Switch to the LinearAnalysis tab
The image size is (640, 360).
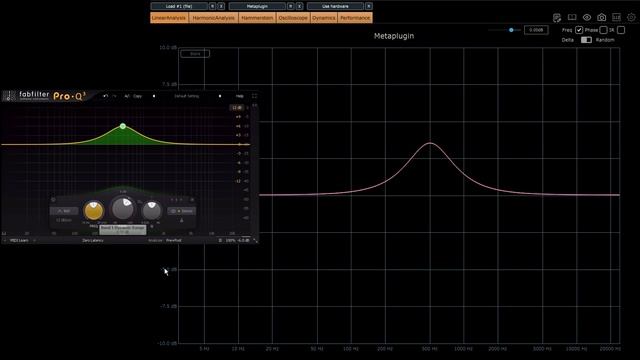click(x=169, y=18)
